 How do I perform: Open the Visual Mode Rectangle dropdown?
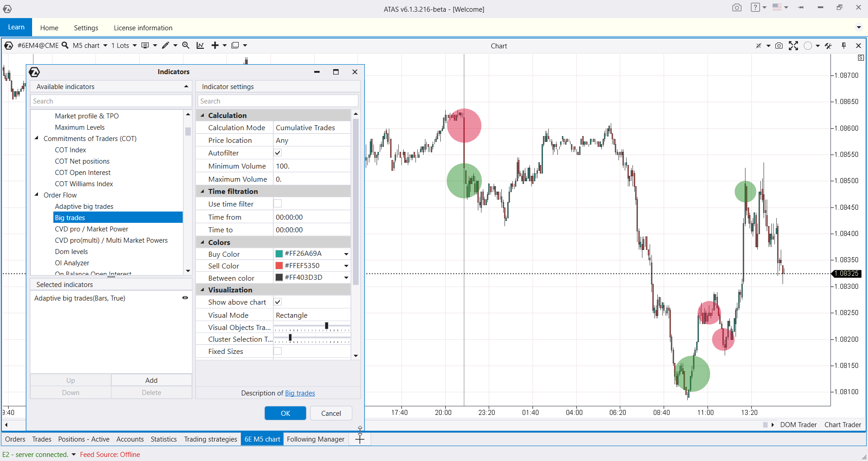tap(311, 315)
